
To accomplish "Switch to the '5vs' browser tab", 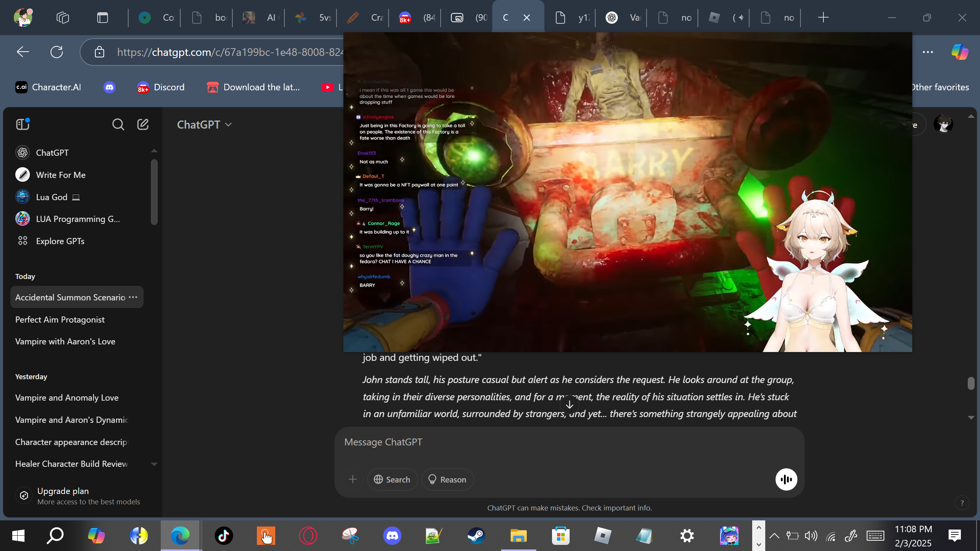I will coord(312,18).
